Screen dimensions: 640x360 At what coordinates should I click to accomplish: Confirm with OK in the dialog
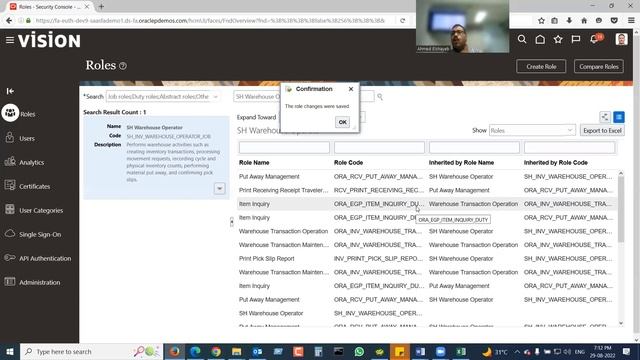[x=342, y=122]
